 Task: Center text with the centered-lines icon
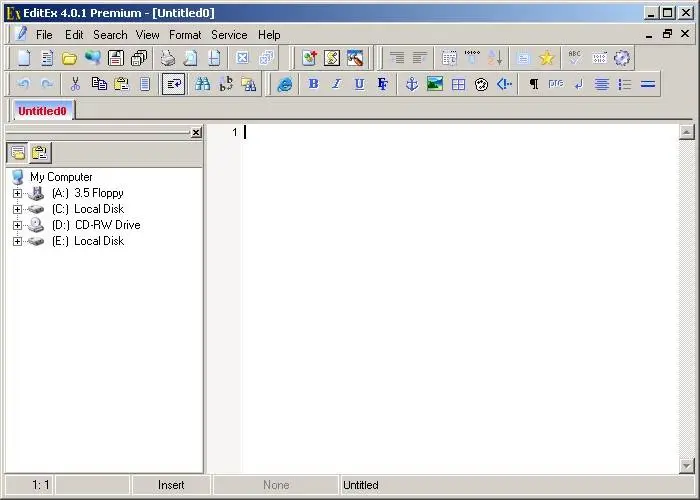[x=602, y=84]
